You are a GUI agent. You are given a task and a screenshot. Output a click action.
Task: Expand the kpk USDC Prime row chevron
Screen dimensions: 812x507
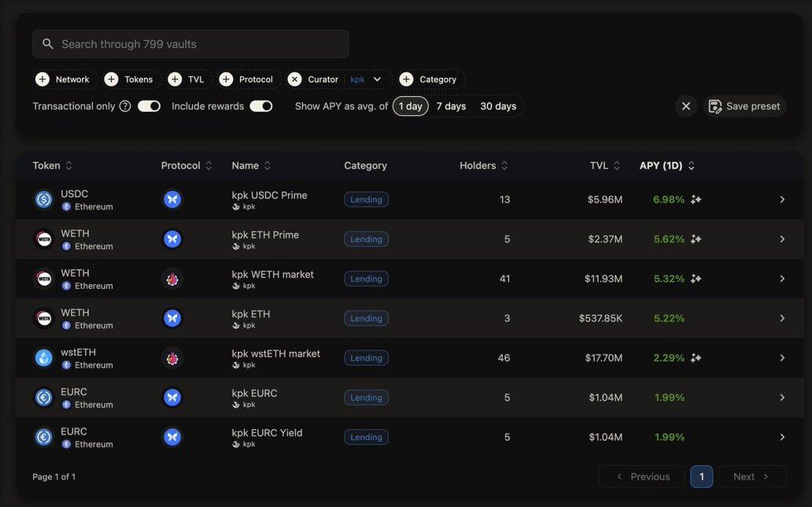[x=782, y=200]
